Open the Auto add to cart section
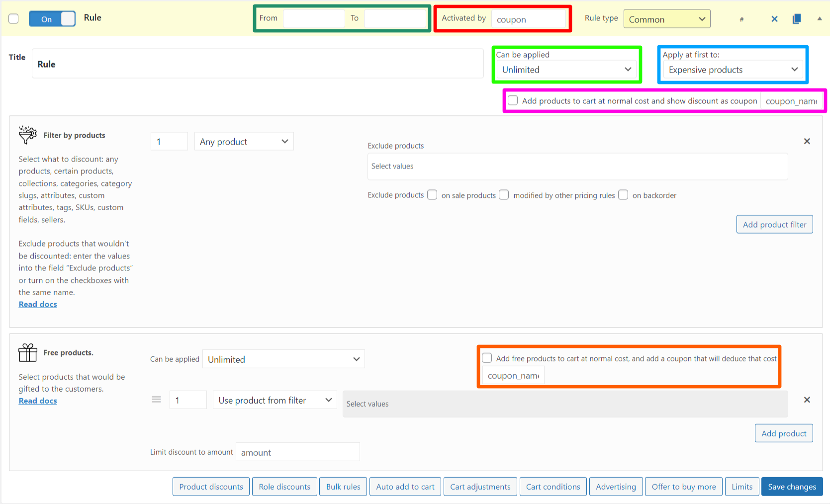The width and height of the screenshot is (830, 504). 405,487
